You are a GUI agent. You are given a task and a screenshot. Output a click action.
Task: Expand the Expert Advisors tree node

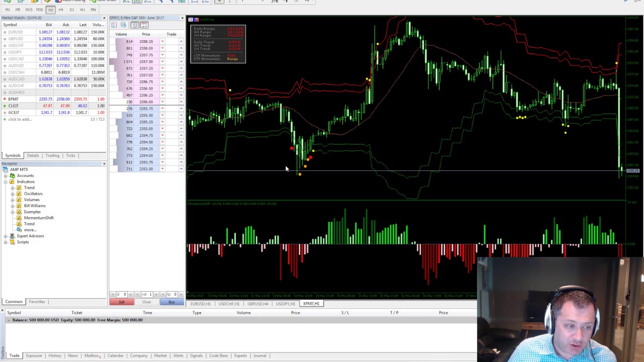point(6,236)
